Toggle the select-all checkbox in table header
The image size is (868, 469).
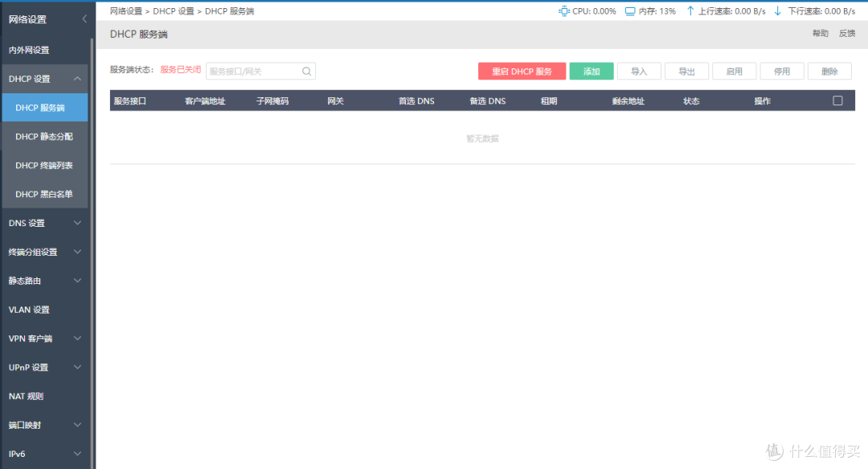837,100
